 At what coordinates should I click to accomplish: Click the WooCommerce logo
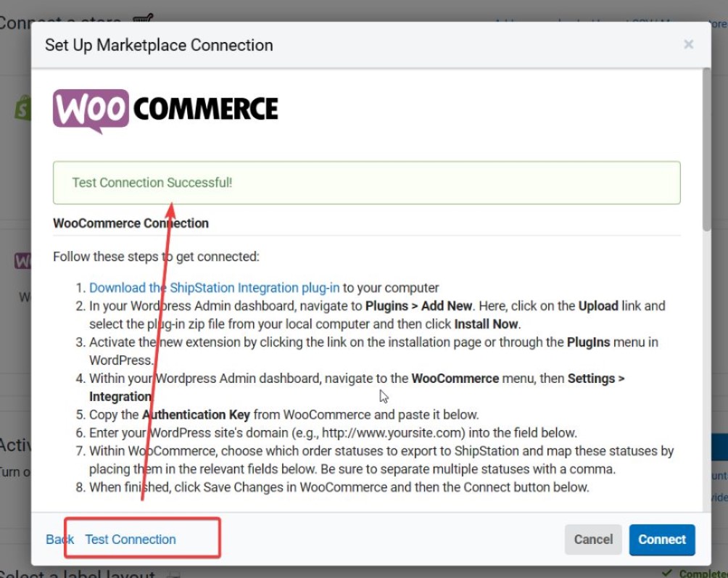pos(165,110)
